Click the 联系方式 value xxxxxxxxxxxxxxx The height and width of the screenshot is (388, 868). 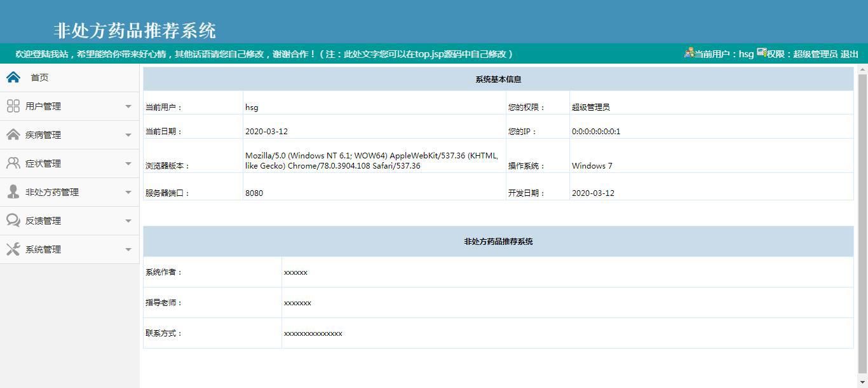(313, 333)
